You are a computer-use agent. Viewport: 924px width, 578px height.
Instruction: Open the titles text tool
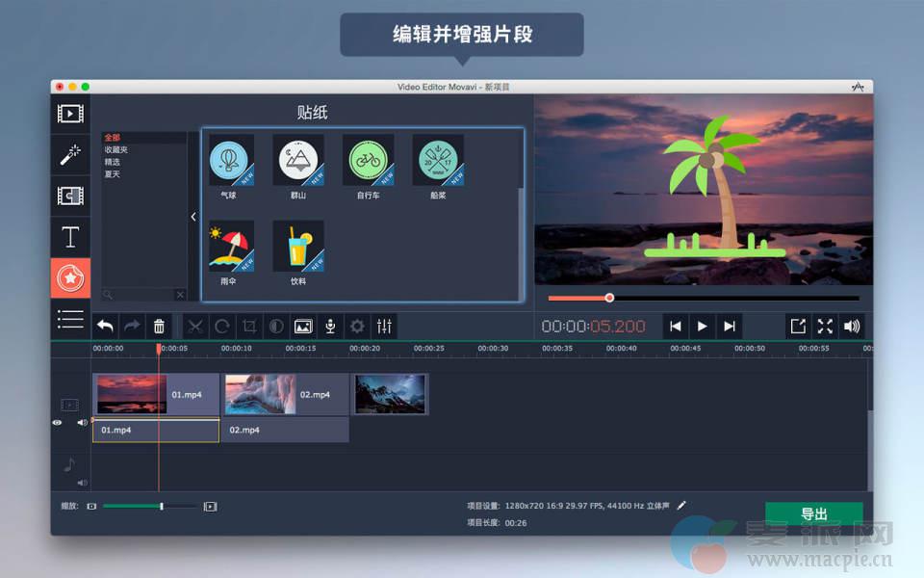70,237
